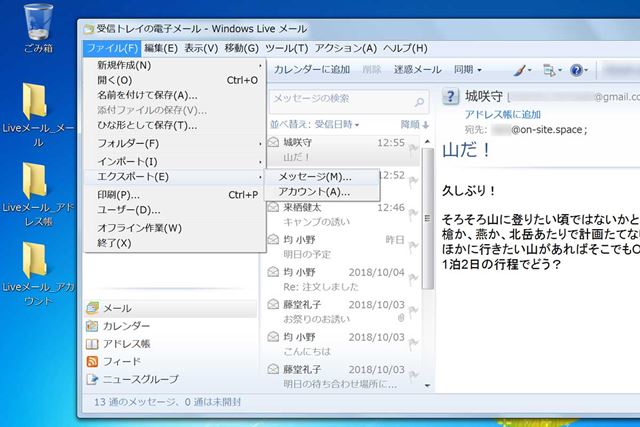Click the calendar icon in navigation pane
Image resolution: width=640 pixels, height=427 pixels.
(x=92, y=326)
